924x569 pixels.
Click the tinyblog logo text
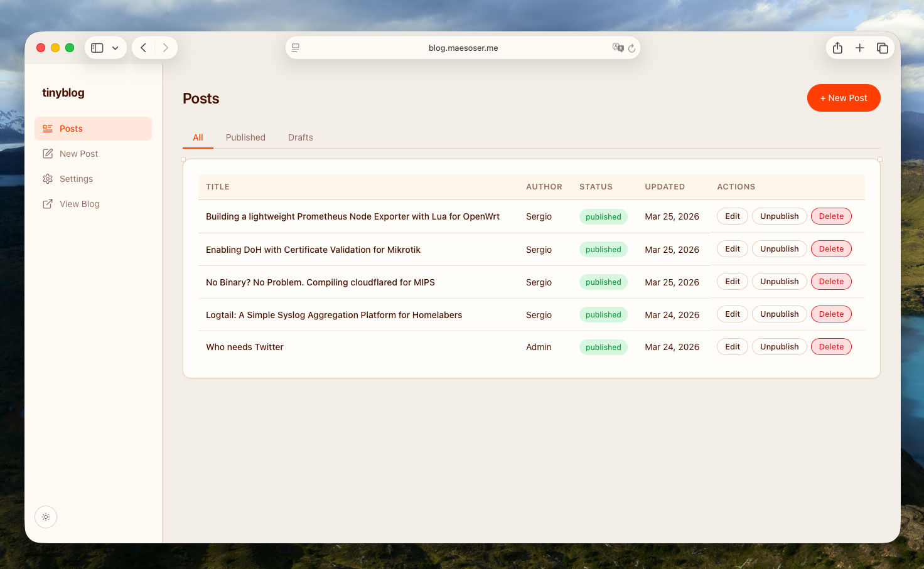(63, 93)
